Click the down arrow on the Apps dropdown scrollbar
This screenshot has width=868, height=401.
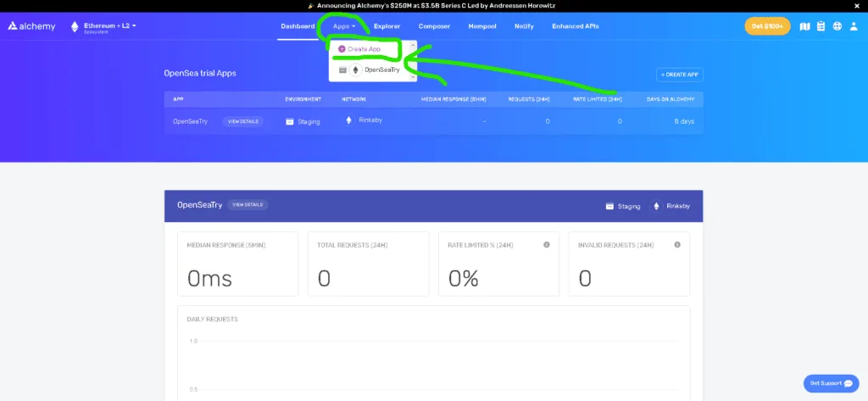coord(413,78)
